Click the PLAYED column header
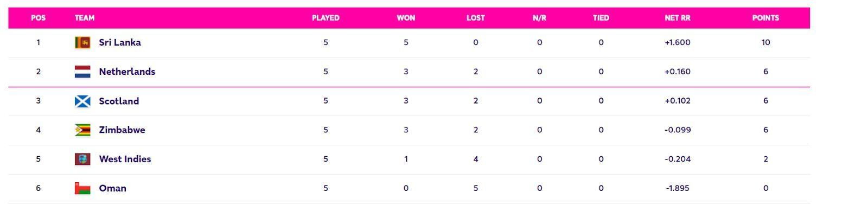This screenshot has width=868, height=224. coord(325,18)
